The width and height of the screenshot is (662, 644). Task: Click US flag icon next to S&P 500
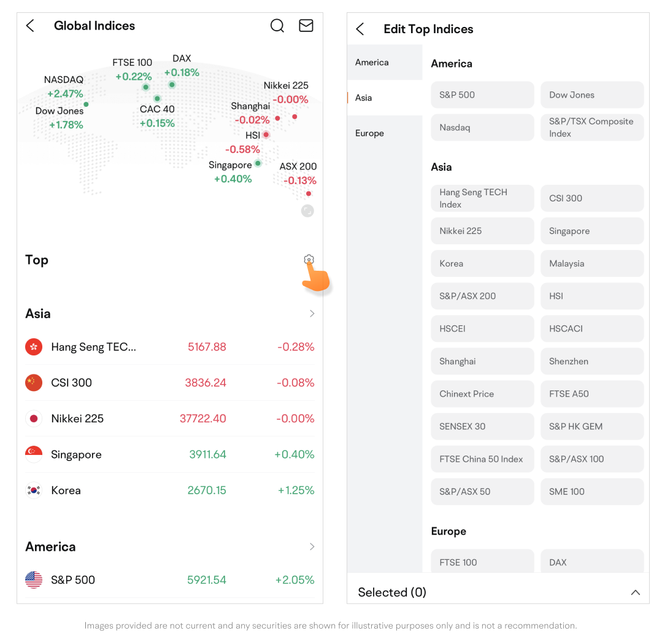pyautogui.click(x=34, y=580)
